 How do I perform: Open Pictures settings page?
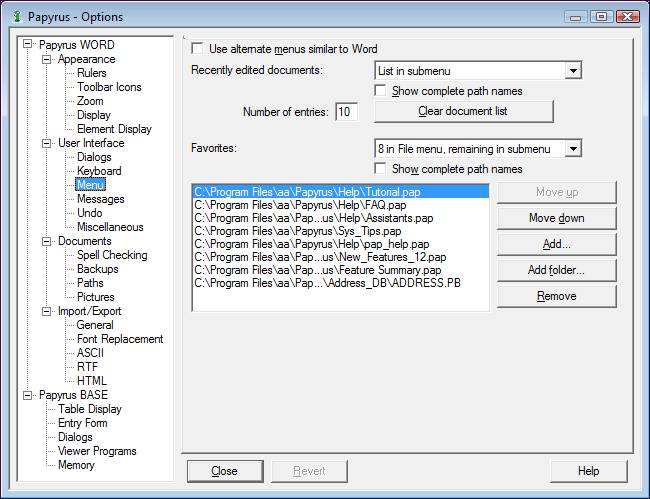pos(96,297)
